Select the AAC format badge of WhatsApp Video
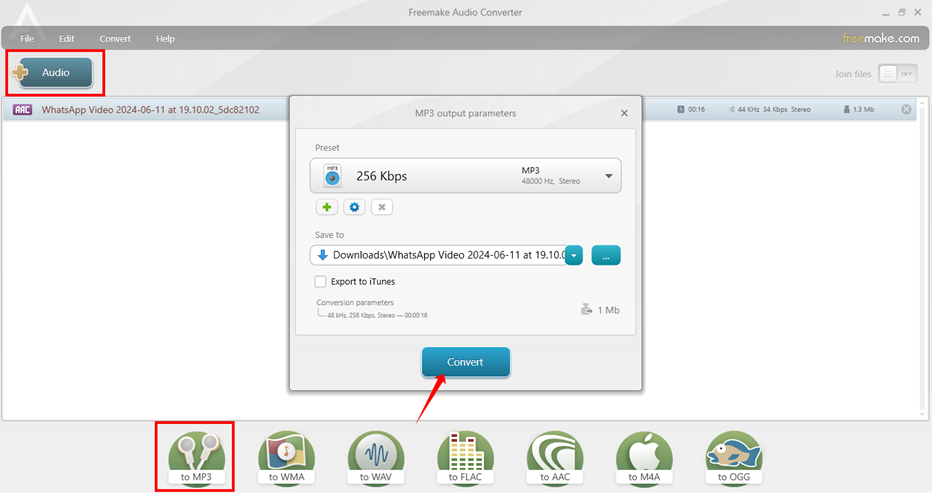The height and width of the screenshot is (493, 932). click(x=23, y=109)
